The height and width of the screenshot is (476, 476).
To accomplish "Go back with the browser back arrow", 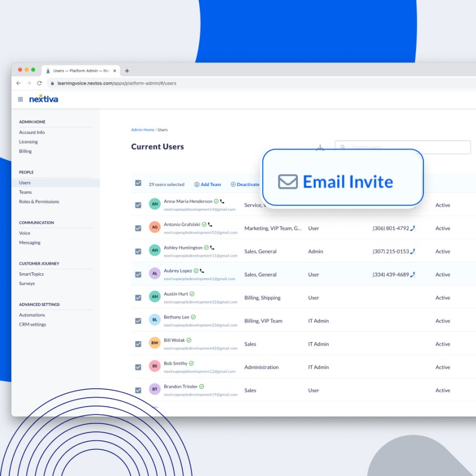I will pos(18,83).
